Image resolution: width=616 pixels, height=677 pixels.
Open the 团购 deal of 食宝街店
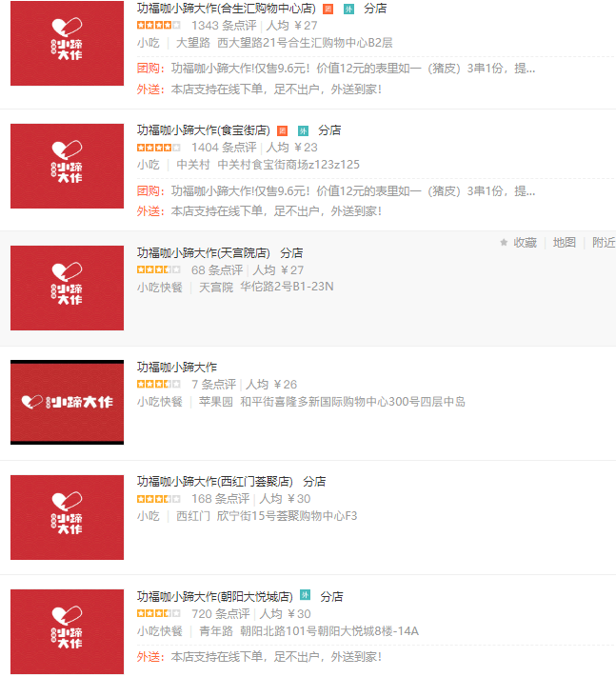[336, 190]
